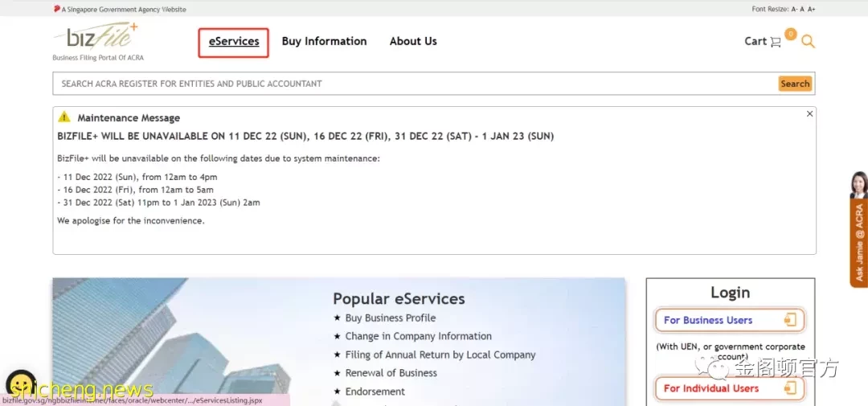Click login icon on Individual Users button
This screenshot has width=868, height=406.
(790, 388)
